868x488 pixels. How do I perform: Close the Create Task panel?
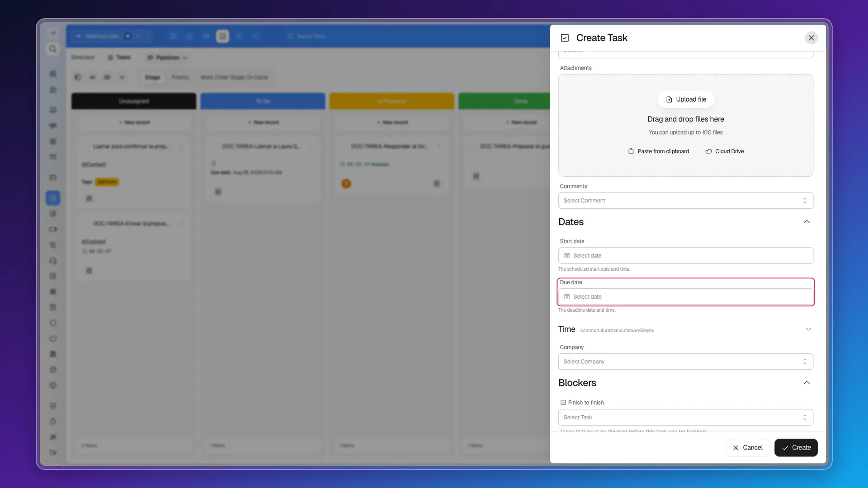click(x=811, y=38)
